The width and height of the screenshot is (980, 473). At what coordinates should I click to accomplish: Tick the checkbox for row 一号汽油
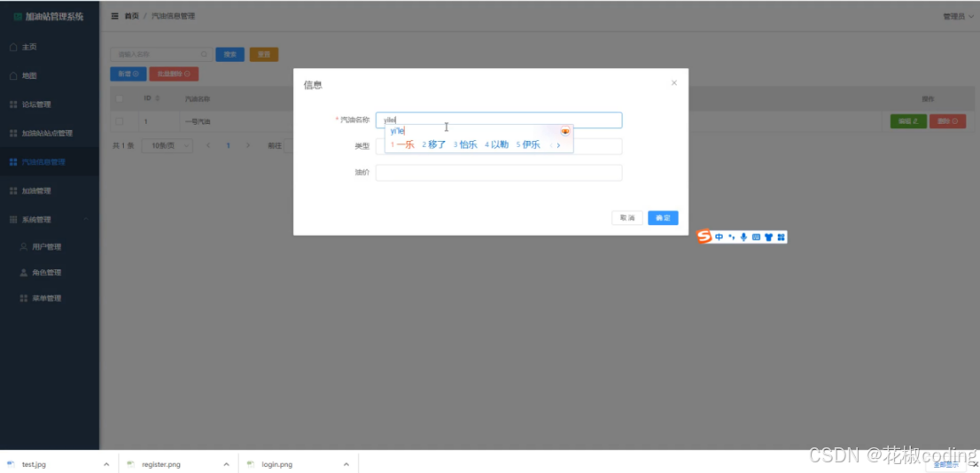[120, 121]
